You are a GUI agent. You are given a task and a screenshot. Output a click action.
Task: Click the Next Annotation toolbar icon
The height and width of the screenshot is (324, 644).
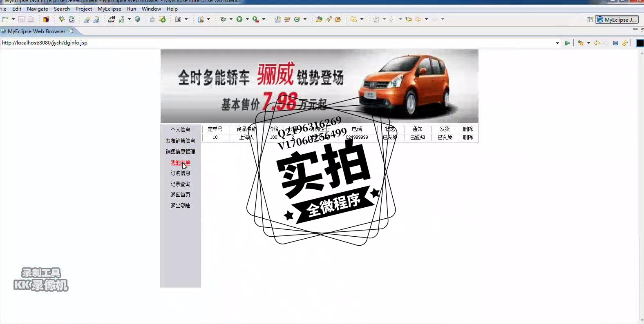coord(376,19)
